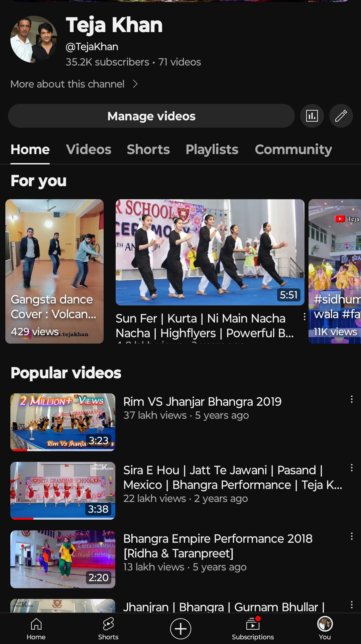361x644 pixels.
Task: Switch to the Shorts channel tab
Action: 148,149
